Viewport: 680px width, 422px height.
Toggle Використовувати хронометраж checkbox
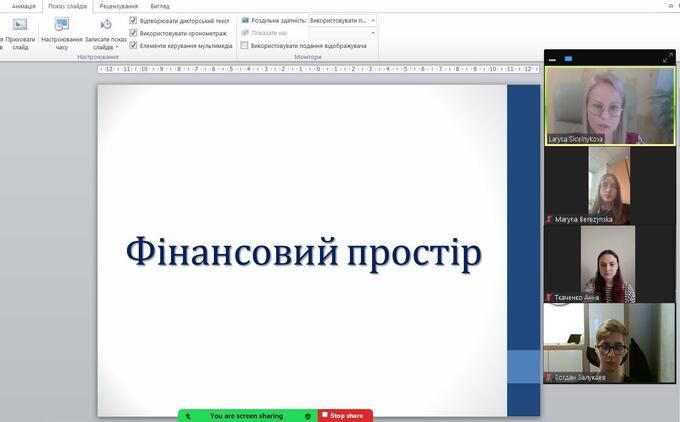(134, 33)
